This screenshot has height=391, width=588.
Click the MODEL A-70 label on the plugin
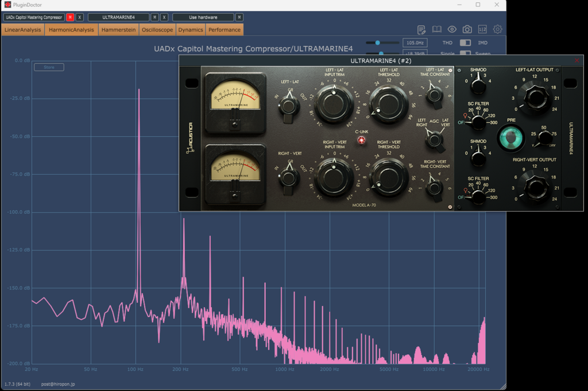(363, 205)
